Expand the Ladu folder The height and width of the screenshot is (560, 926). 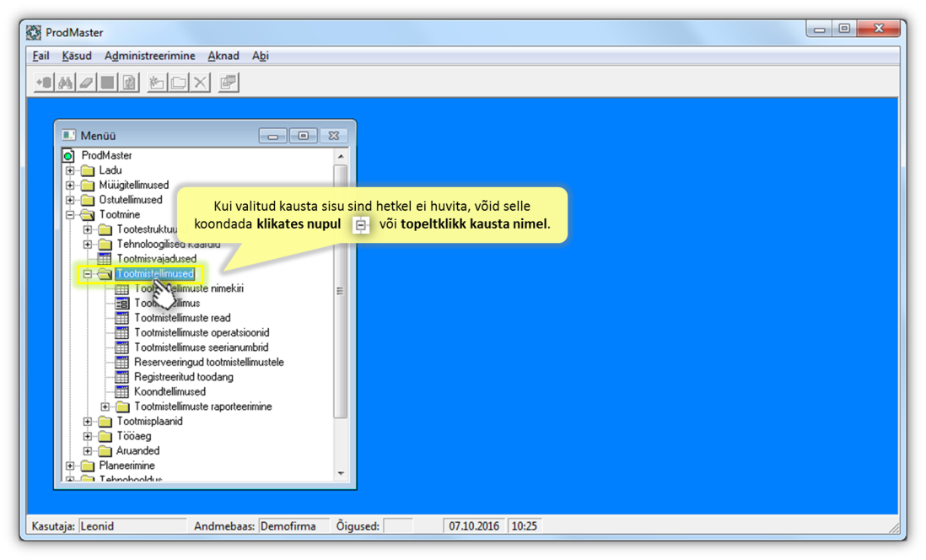click(x=70, y=170)
